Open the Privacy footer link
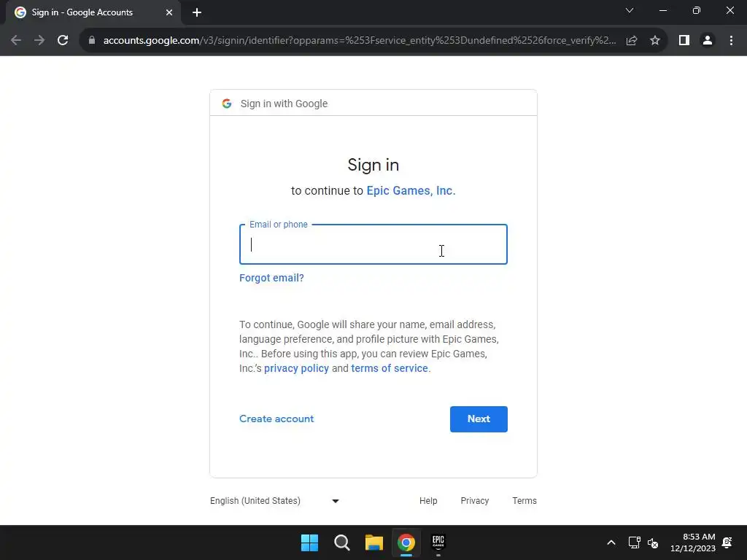Screen dimensions: 747x560 coord(474,501)
